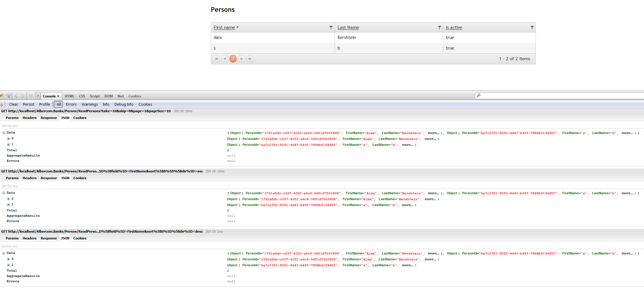The image size is (644, 302).
Task: Toggle the Errors console filter
Action: [x=71, y=104]
